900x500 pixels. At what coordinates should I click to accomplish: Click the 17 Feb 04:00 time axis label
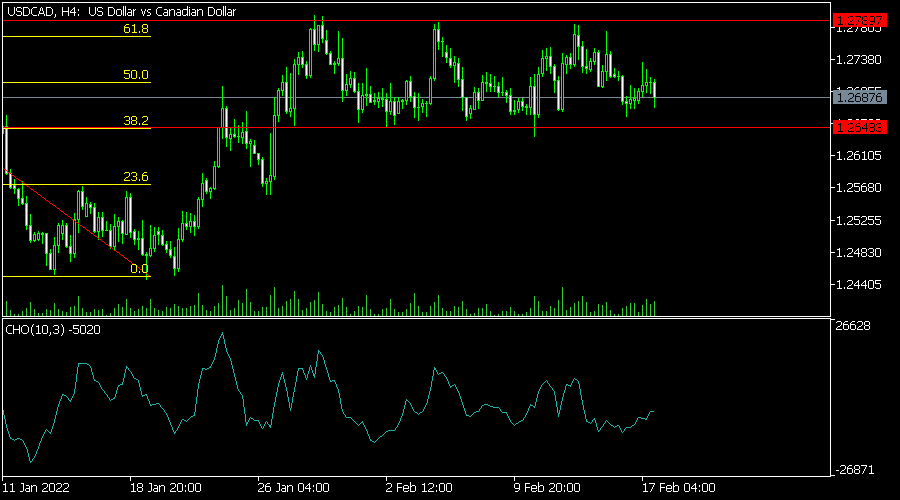tap(678, 488)
